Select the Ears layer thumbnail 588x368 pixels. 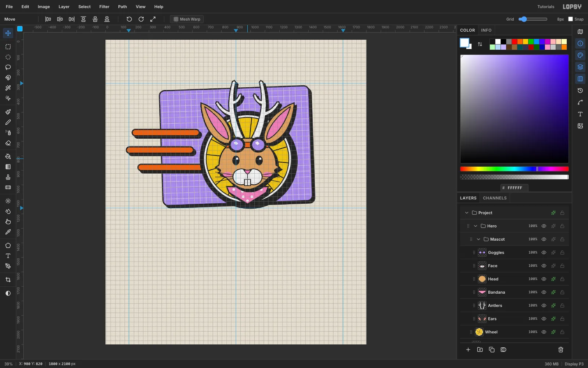click(482, 319)
